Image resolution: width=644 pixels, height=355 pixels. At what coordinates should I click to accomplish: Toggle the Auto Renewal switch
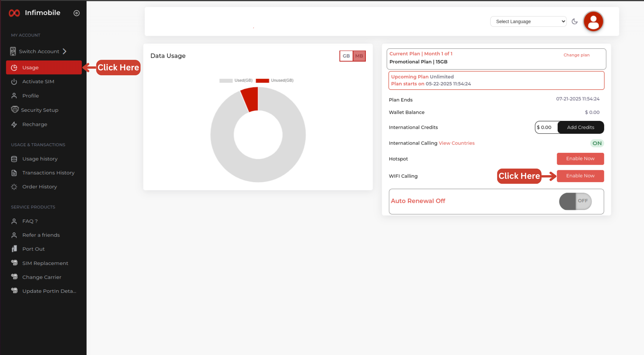pyautogui.click(x=575, y=201)
